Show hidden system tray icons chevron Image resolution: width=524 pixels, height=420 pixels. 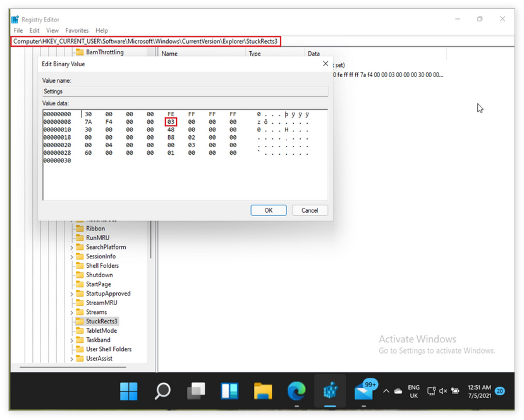(386, 392)
